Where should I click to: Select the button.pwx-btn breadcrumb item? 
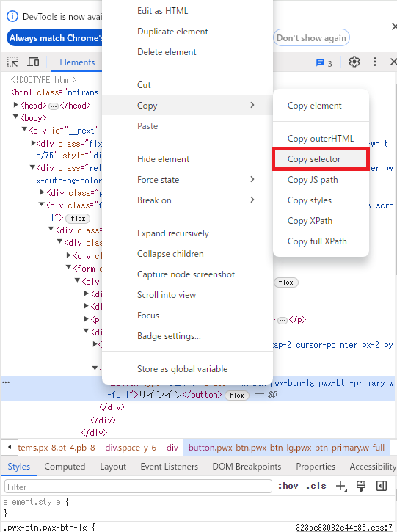(x=286, y=448)
